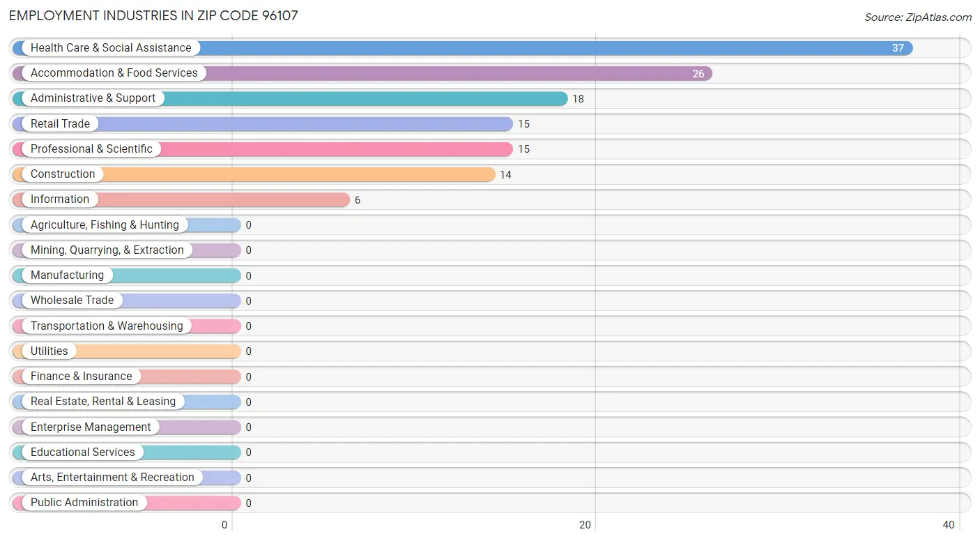The width and height of the screenshot is (980, 541).
Task: Click the 0 value beside Wholesale Trade
Action: (x=248, y=300)
